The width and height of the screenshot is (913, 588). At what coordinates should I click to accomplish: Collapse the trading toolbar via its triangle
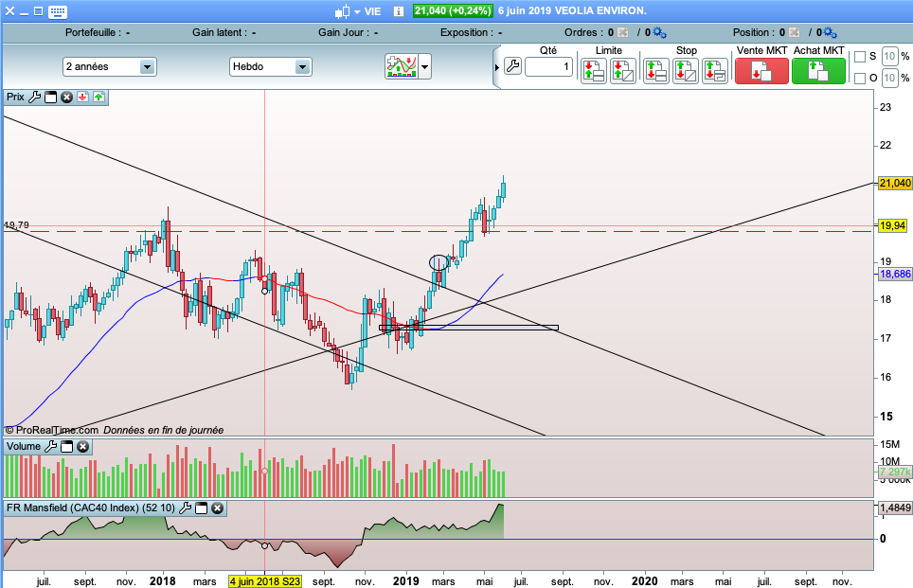496,67
